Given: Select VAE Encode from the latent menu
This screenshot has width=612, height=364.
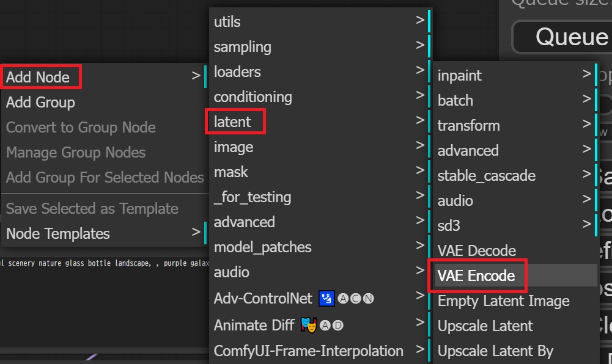Looking at the screenshot, I should [x=477, y=275].
